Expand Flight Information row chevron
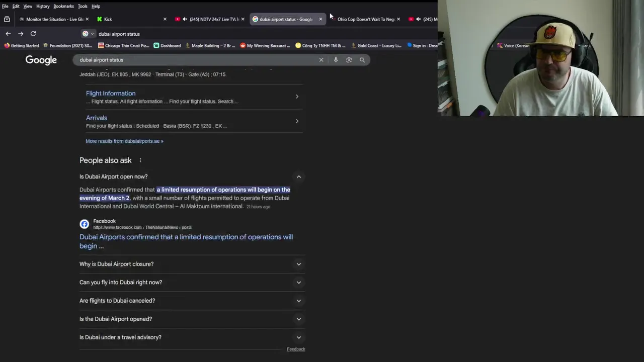The width and height of the screenshot is (644, 362). coord(297,97)
